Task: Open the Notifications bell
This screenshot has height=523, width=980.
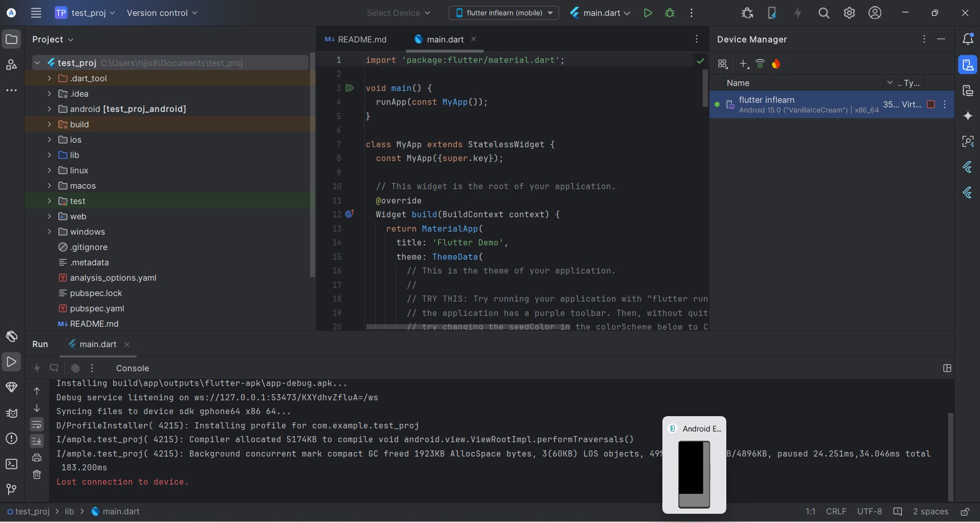Action: tap(968, 39)
